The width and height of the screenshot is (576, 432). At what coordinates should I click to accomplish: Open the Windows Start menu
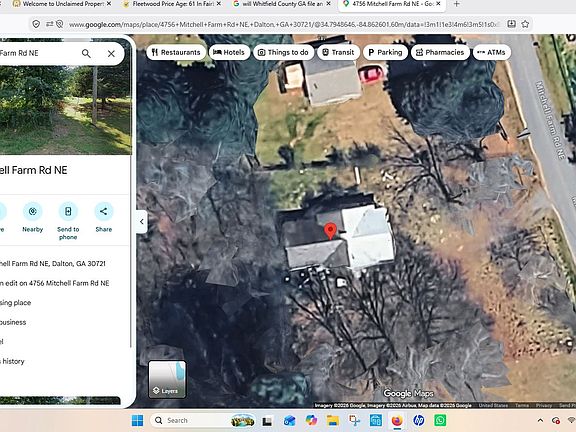coord(137,420)
